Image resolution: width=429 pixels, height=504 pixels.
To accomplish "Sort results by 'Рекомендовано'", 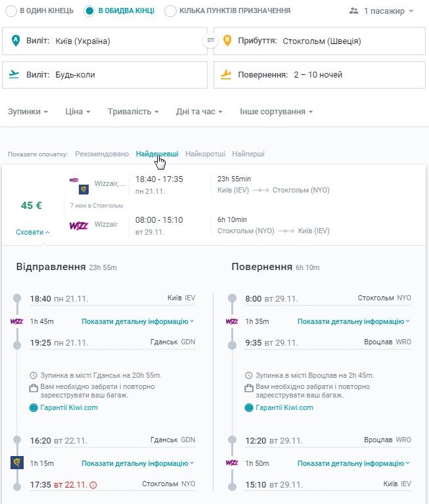I will pos(102,154).
